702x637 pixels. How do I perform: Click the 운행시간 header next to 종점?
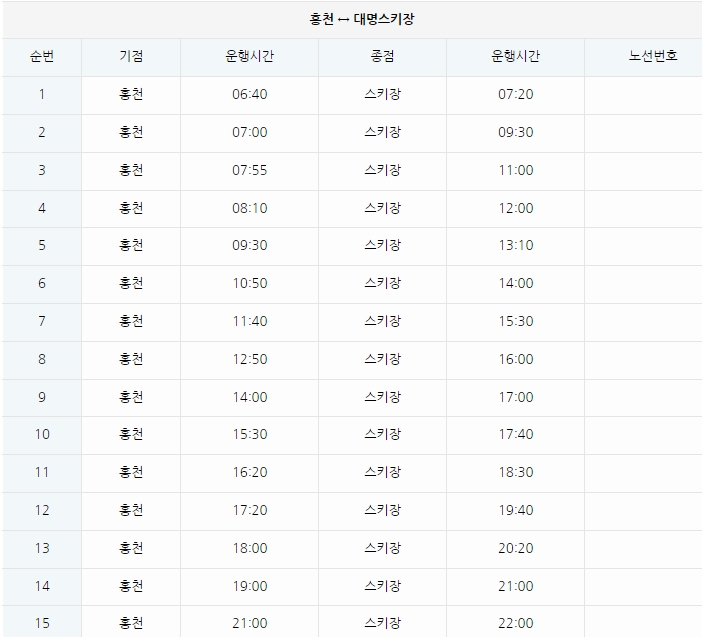click(515, 56)
